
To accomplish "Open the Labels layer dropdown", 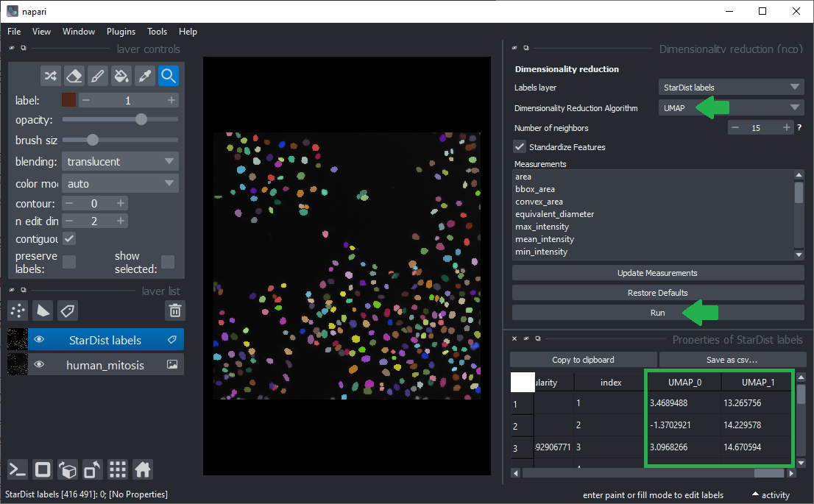I will [731, 88].
